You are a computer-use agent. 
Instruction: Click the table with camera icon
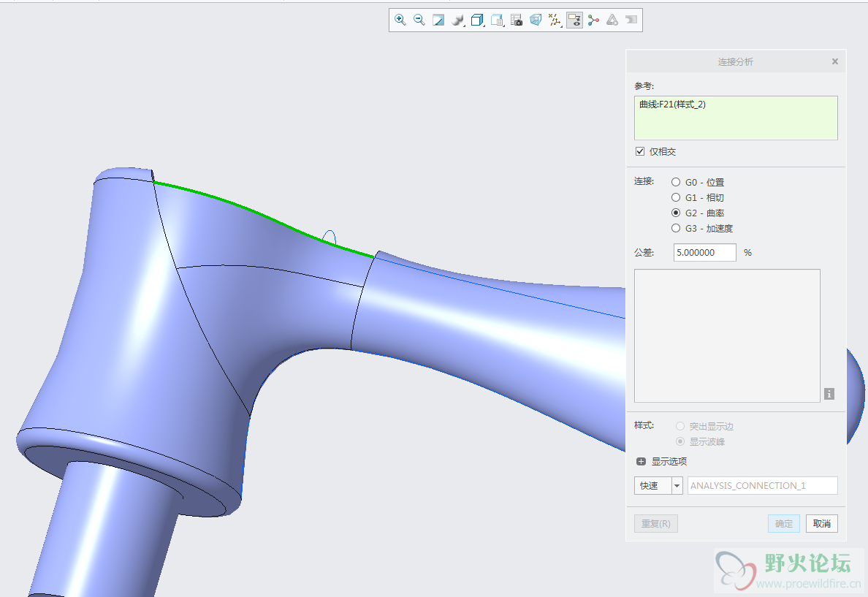click(x=517, y=20)
